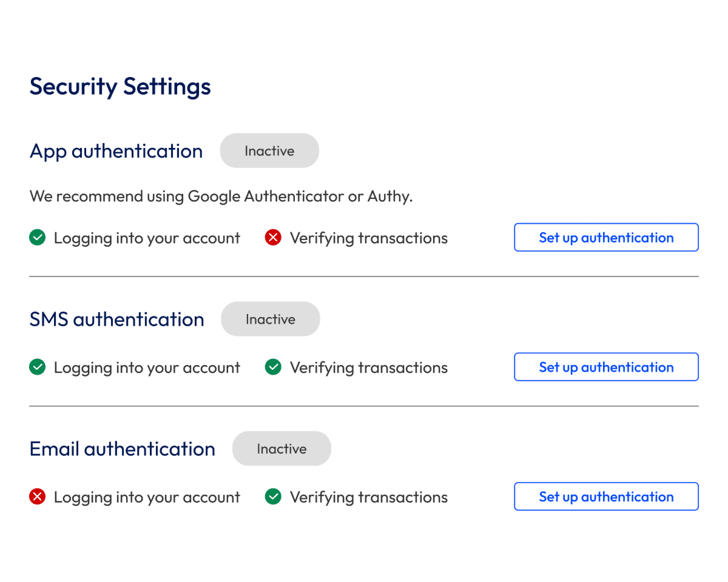Click the red X beside App verifying transactions
This screenshot has width=728, height=582.
[x=273, y=238]
